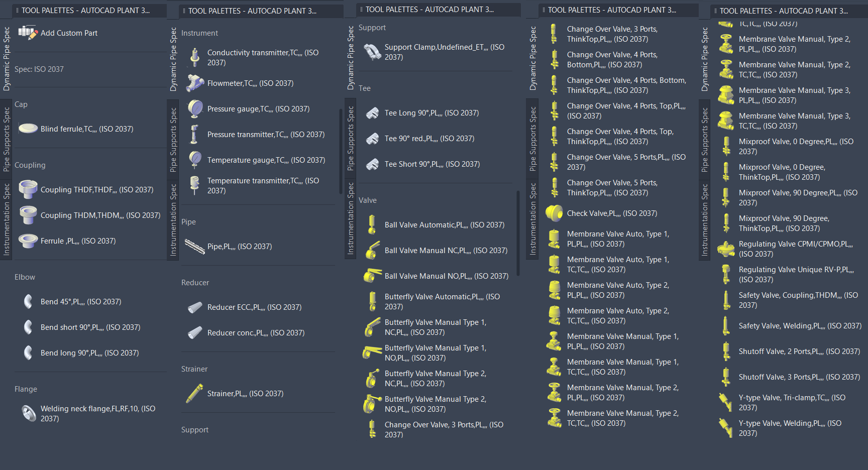
Task: Click the Pipe PL icon
Action: coord(195,246)
